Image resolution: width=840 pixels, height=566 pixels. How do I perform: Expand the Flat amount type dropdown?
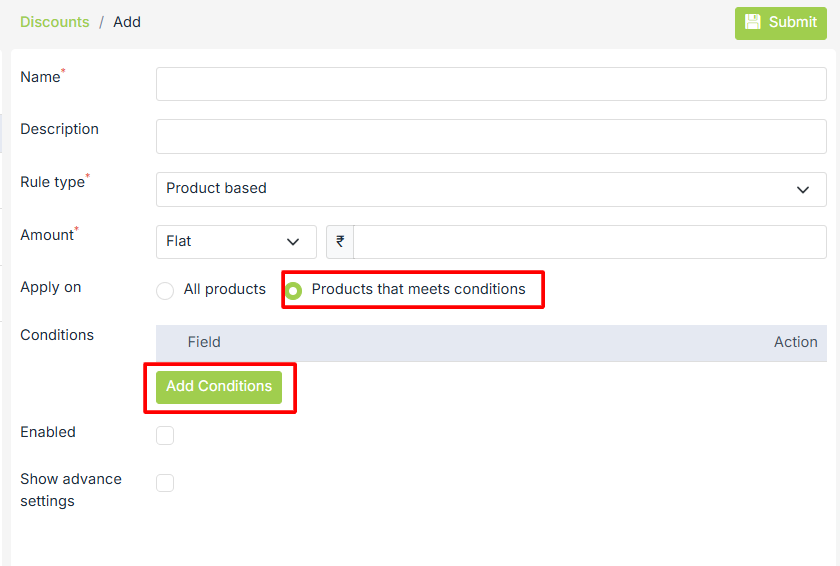(236, 242)
